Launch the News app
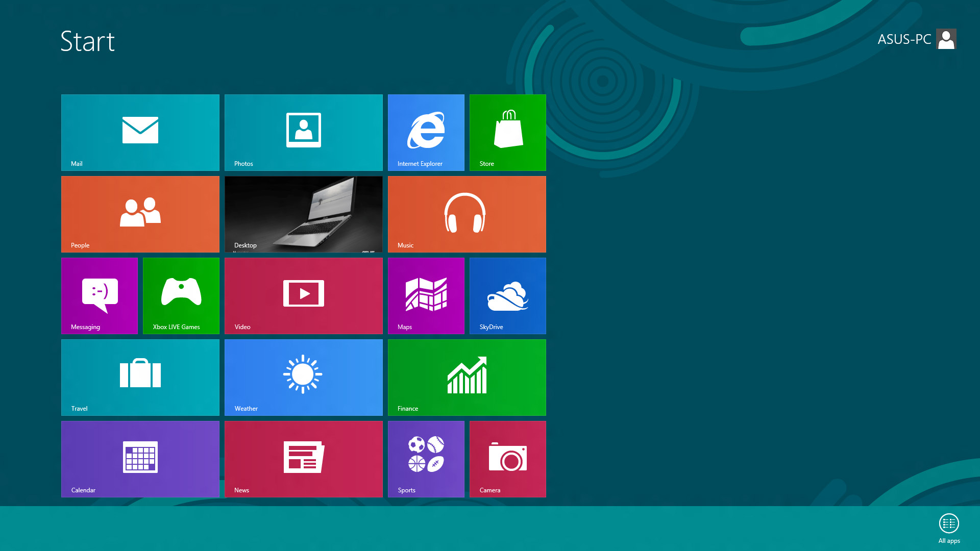980x551 pixels. pos(304,459)
